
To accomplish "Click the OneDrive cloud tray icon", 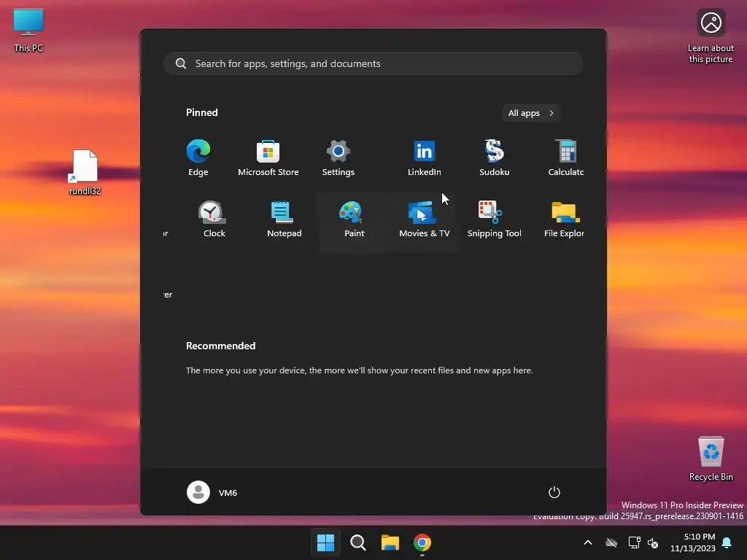I will (x=611, y=542).
